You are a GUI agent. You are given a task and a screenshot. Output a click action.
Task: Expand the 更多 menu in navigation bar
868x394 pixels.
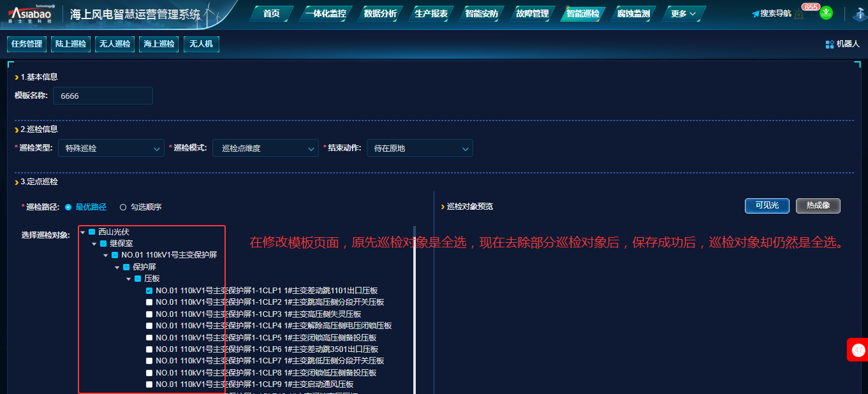[683, 13]
